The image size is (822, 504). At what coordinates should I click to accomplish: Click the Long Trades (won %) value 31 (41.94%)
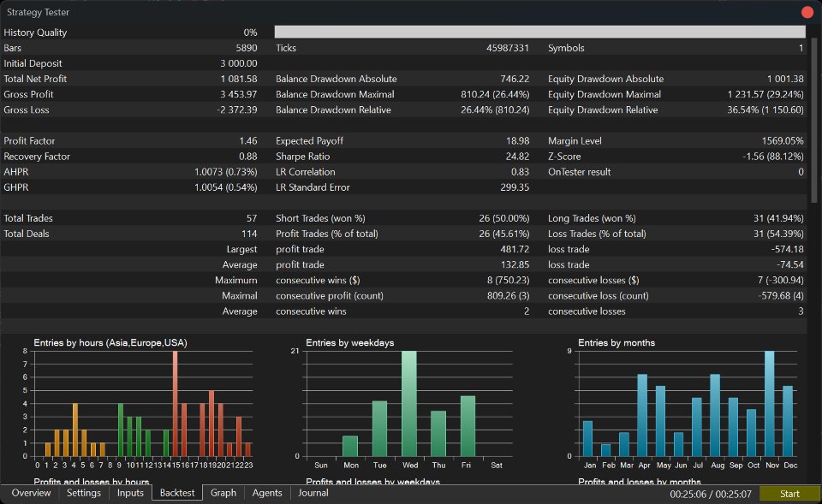[x=778, y=218]
